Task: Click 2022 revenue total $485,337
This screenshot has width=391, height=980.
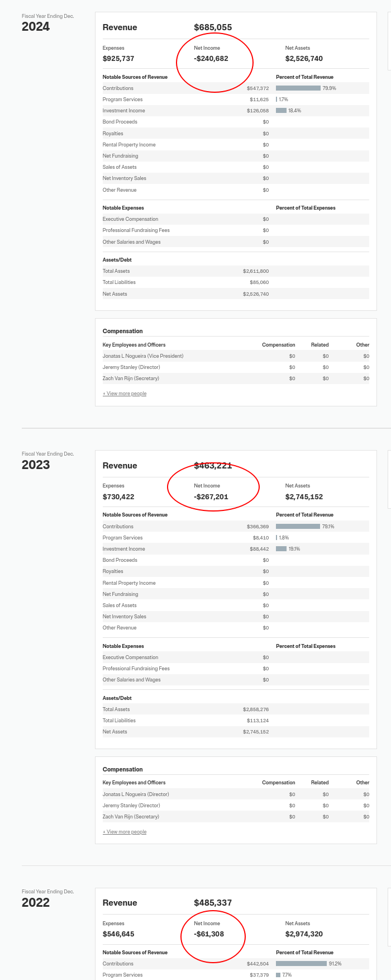Action: click(213, 903)
